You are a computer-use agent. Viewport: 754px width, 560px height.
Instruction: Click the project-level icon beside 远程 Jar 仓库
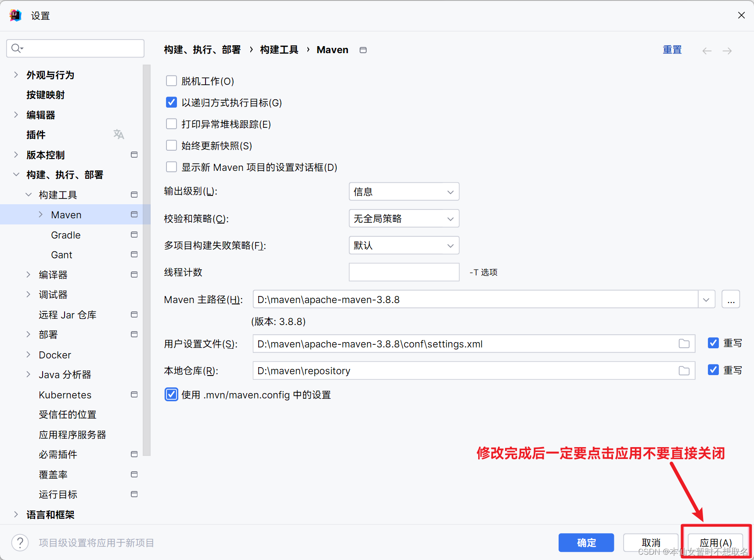click(x=134, y=314)
